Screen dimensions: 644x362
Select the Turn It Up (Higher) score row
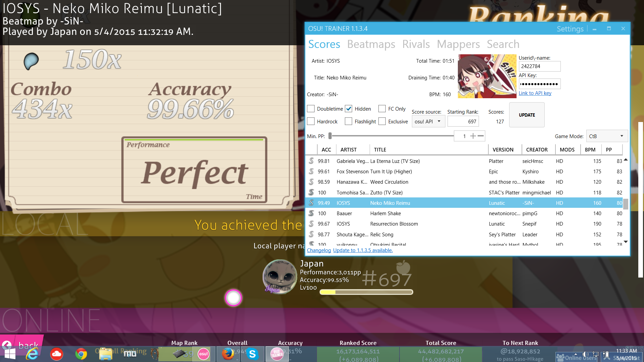point(465,171)
